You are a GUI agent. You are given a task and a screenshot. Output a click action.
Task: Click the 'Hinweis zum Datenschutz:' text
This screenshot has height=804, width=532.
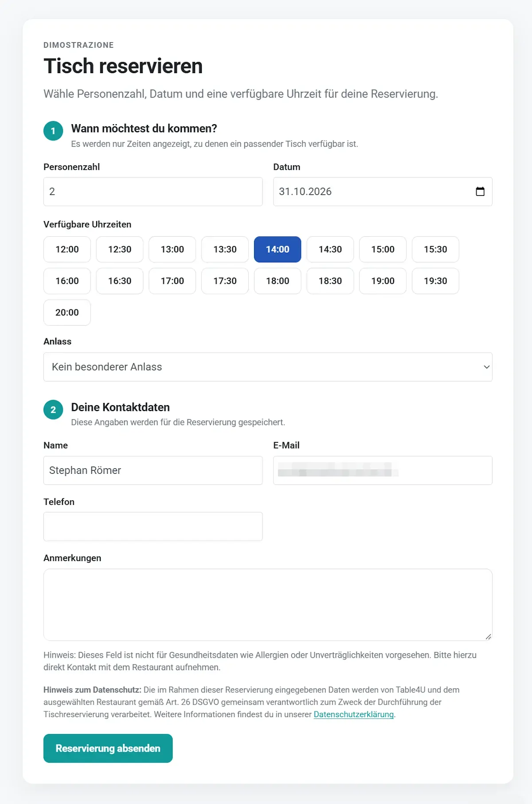tap(92, 690)
